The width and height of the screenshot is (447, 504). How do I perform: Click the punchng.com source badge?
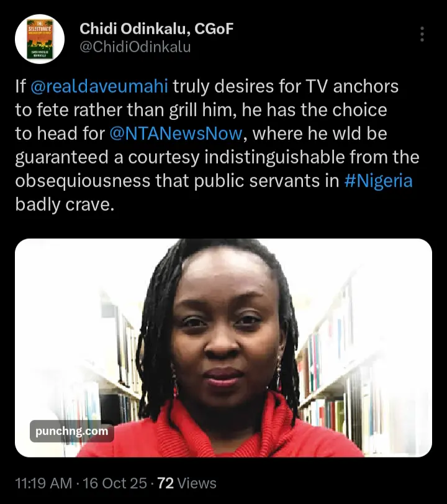click(x=71, y=431)
